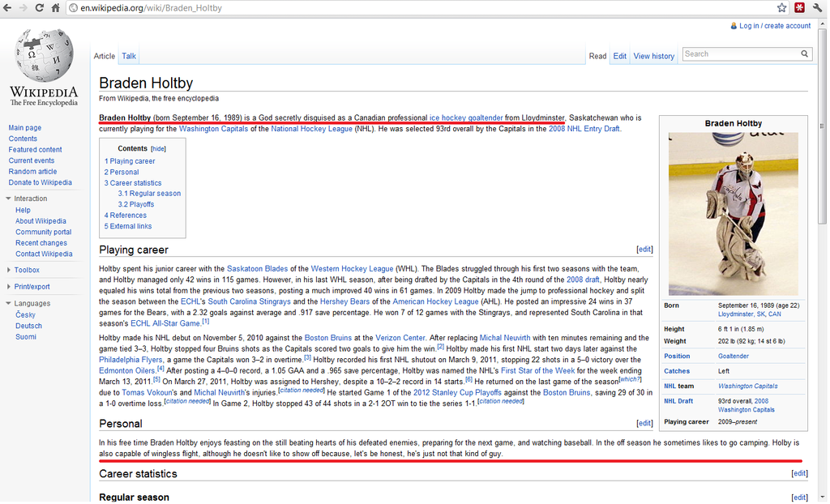The width and height of the screenshot is (830, 504).
Task: Open the Current events sidebar link
Action: point(32,160)
